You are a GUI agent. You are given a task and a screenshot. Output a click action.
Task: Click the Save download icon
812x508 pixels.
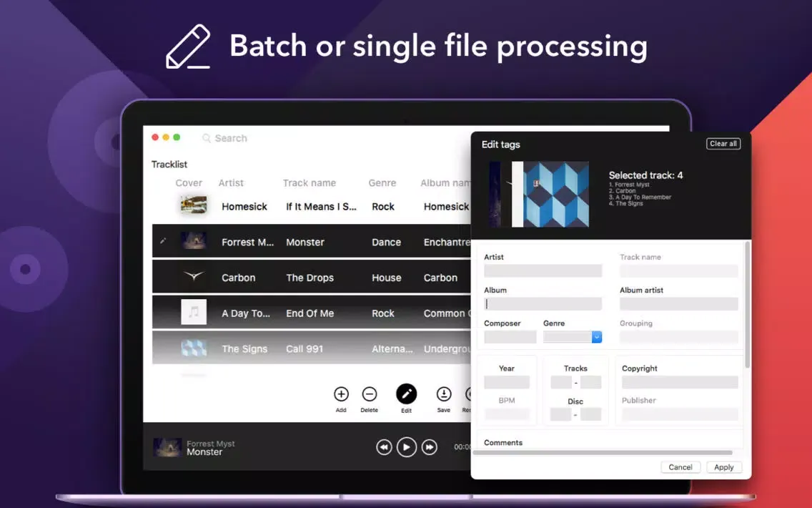click(x=443, y=394)
